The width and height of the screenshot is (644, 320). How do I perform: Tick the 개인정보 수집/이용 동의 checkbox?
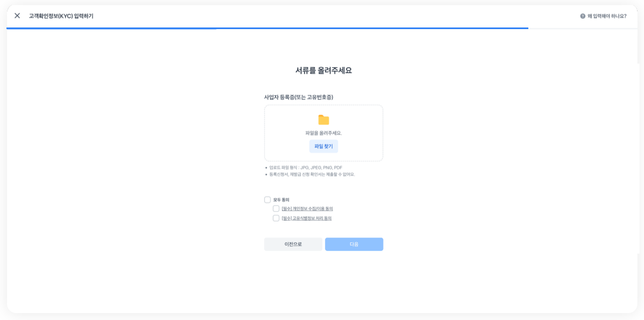pos(276,209)
